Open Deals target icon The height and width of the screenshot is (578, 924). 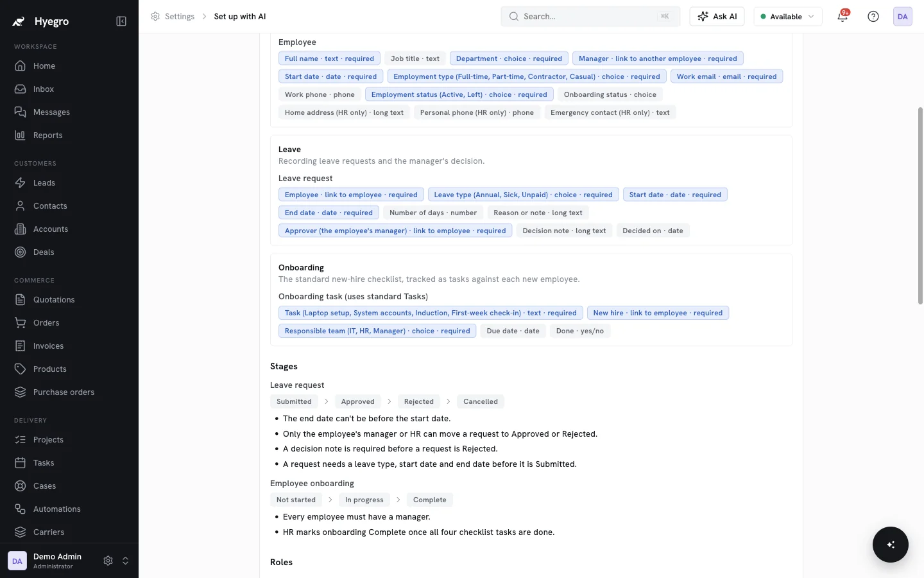pos(21,252)
